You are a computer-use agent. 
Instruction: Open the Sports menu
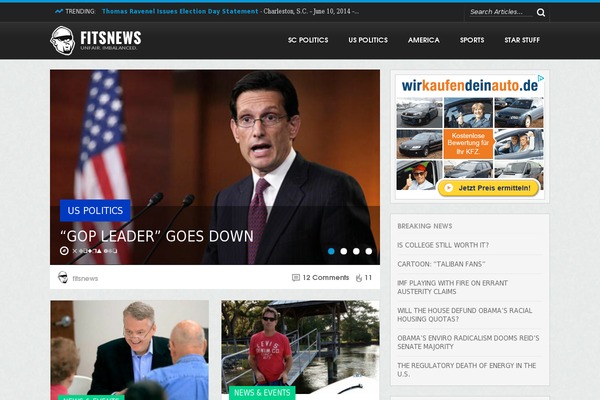[472, 40]
